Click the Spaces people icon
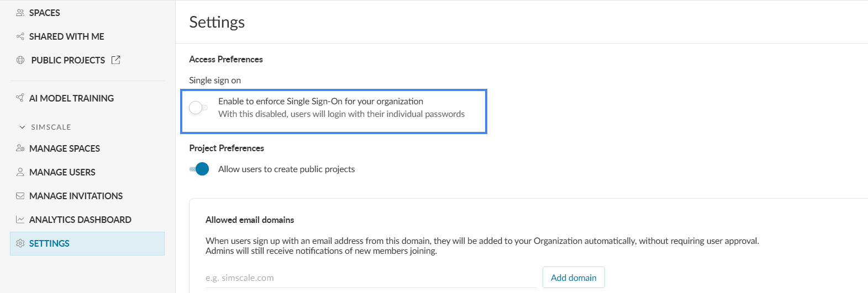This screenshot has height=293, width=868. tap(20, 13)
